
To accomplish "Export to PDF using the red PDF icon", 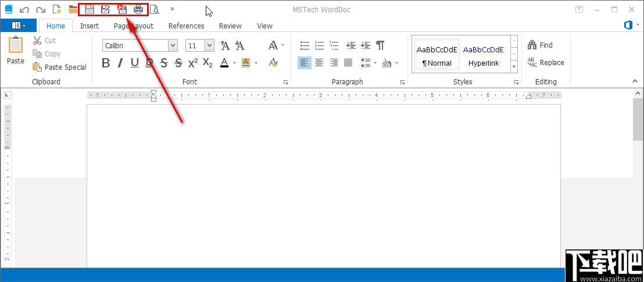I will (x=122, y=9).
